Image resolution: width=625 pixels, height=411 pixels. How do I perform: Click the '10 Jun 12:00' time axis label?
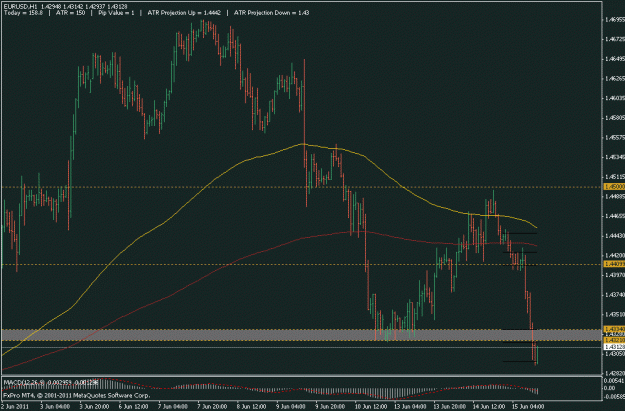[x=370, y=407]
